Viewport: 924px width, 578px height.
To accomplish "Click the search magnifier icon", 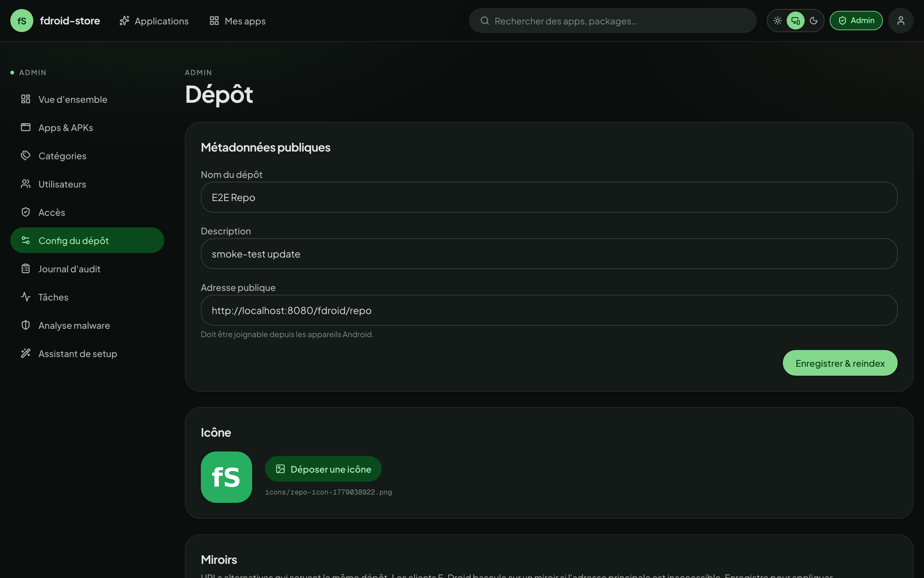I will (485, 21).
